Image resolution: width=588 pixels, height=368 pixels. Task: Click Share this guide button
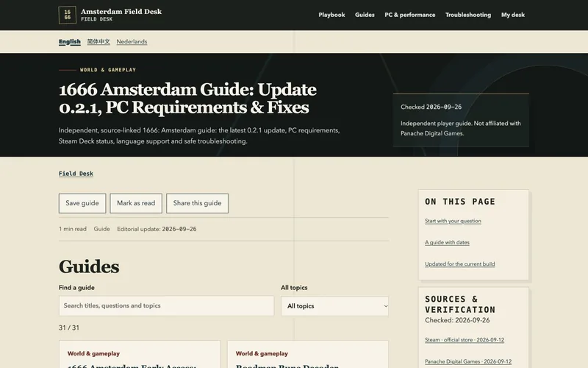[x=197, y=203]
